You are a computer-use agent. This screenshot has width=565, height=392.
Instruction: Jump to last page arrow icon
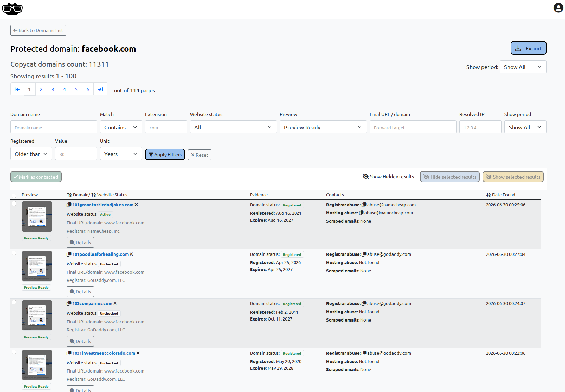[x=100, y=89]
